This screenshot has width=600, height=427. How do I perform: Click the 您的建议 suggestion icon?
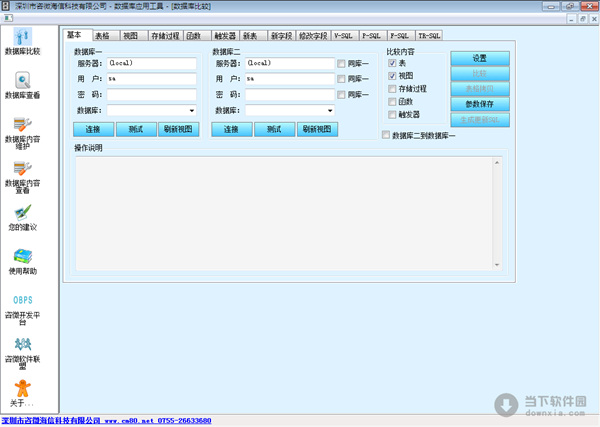pyautogui.click(x=23, y=213)
